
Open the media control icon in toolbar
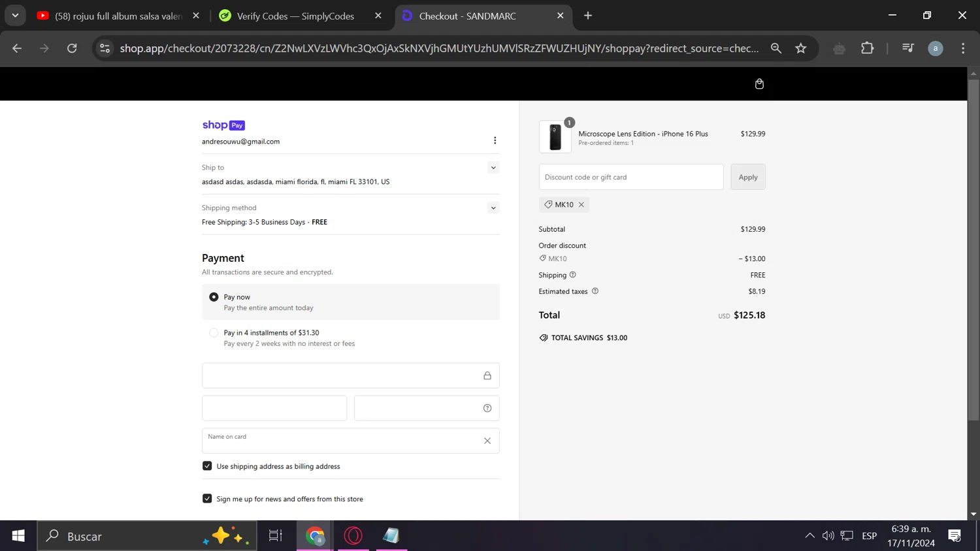pos(907,48)
